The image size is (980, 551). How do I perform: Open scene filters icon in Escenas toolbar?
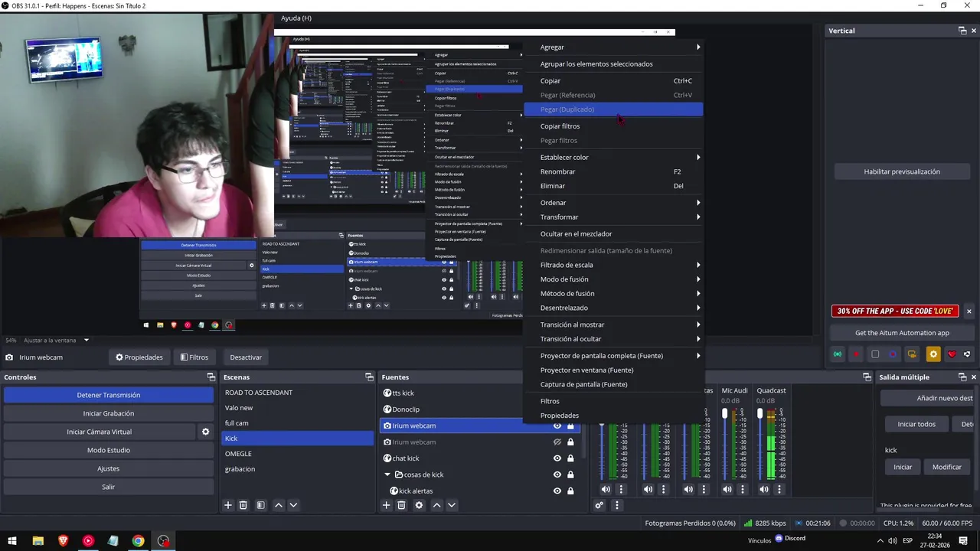coord(260,505)
